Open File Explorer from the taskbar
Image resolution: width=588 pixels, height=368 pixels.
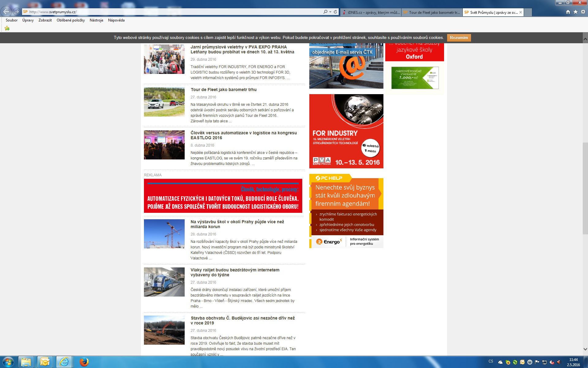coord(26,362)
